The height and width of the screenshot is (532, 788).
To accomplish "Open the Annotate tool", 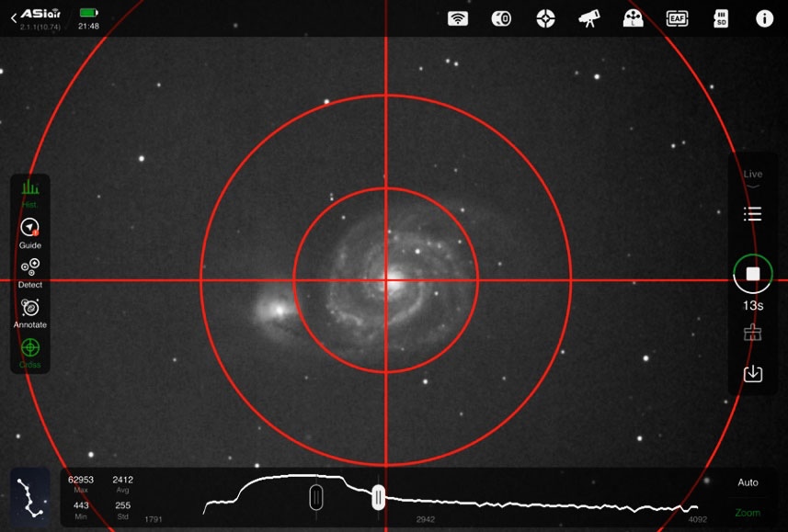I will (x=29, y=314).
